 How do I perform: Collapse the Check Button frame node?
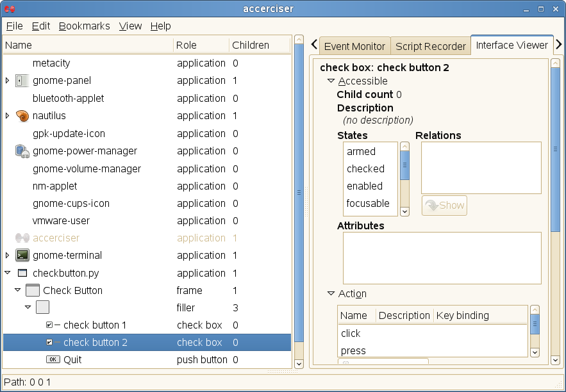18,290
